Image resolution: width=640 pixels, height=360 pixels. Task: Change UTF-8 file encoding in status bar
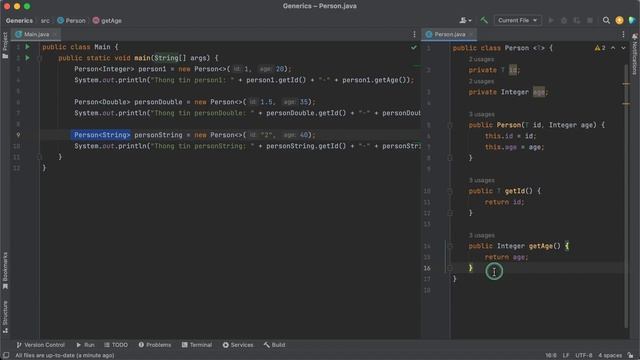point(584,356)
